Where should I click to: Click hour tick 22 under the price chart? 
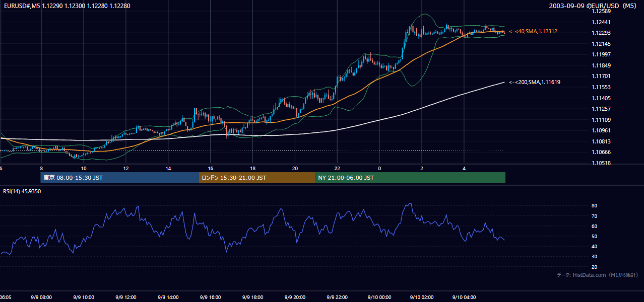tap(338, 169)
